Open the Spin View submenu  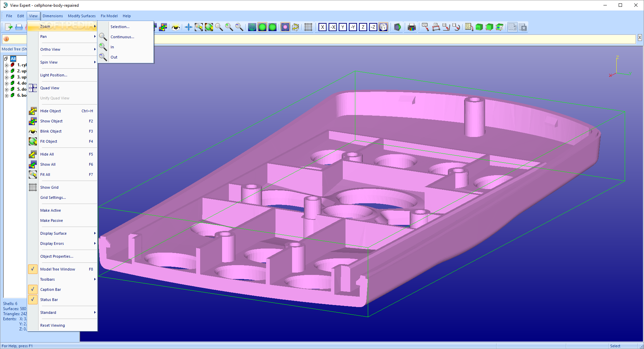(62, 62)
